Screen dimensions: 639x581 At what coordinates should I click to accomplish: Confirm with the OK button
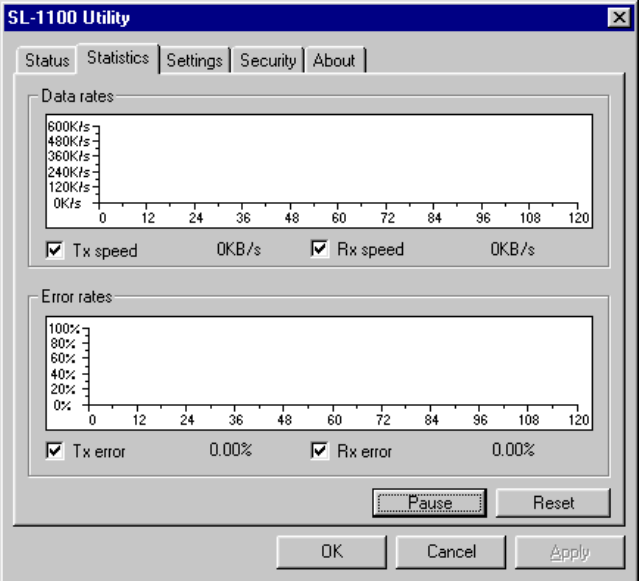tap(332, 552)
